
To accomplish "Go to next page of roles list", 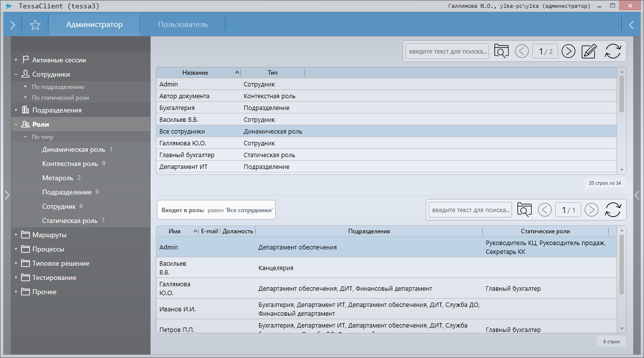I will point(568,51).
